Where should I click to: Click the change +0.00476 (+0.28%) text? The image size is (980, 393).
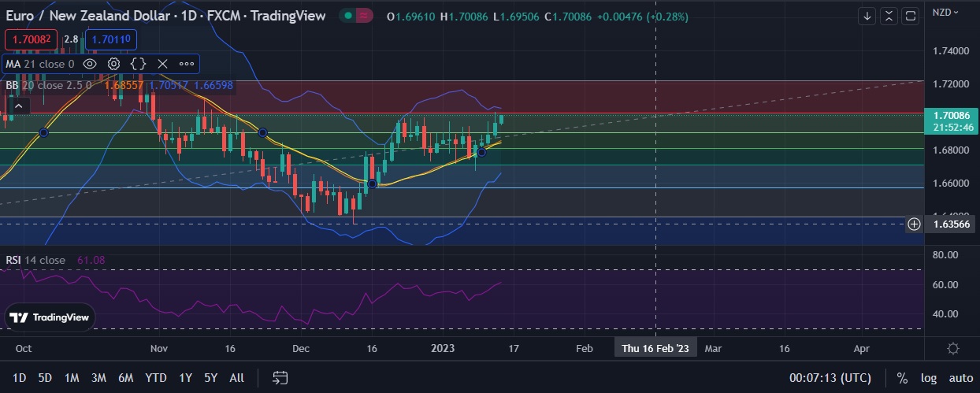(642, 17)
